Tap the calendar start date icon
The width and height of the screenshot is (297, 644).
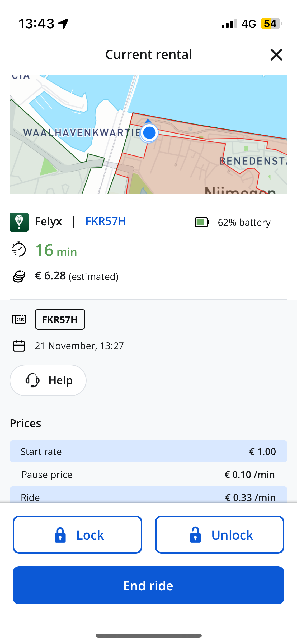coord(19,346)
